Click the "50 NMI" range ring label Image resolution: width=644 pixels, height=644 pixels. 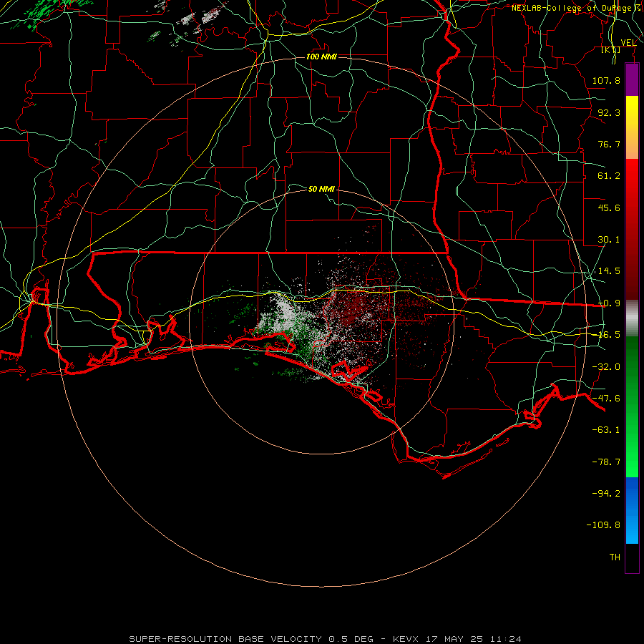(321, 189)
